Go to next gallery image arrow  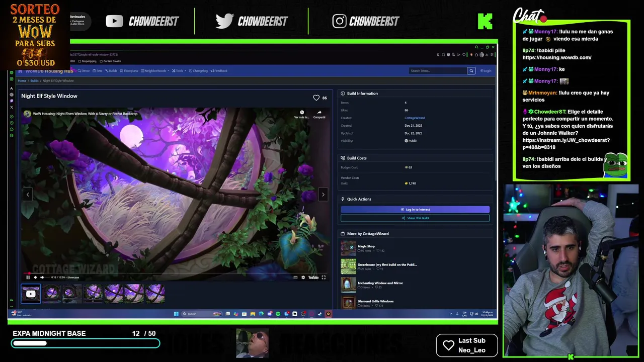(323, 195)
